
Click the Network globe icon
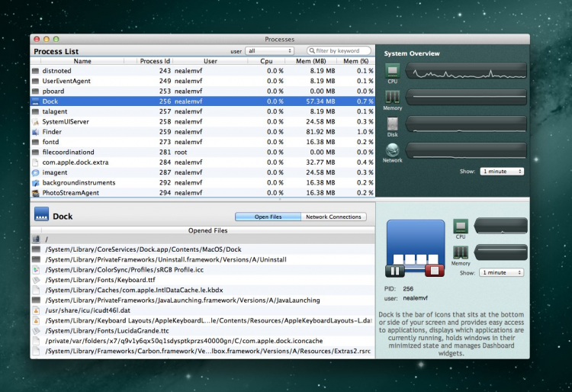392,150
